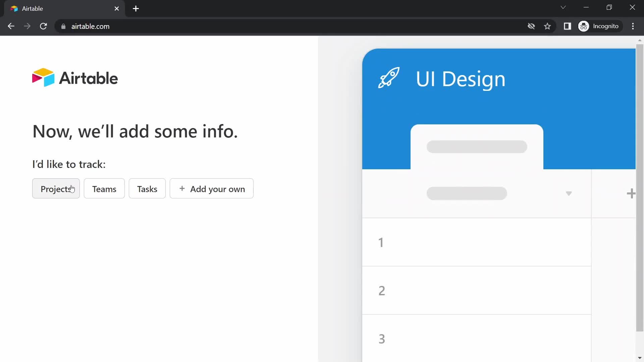
Task: Click row number 2 in the table
Action: (x=382, y=290)
